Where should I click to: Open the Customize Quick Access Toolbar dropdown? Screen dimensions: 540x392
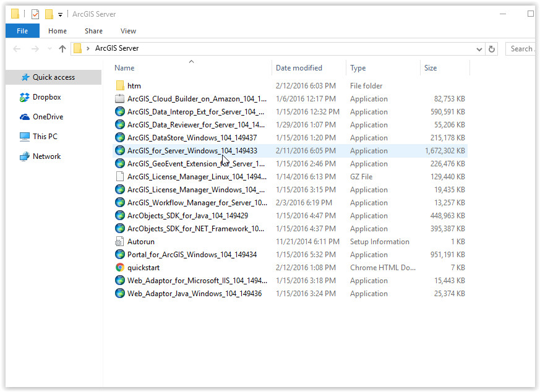(60, 14)
